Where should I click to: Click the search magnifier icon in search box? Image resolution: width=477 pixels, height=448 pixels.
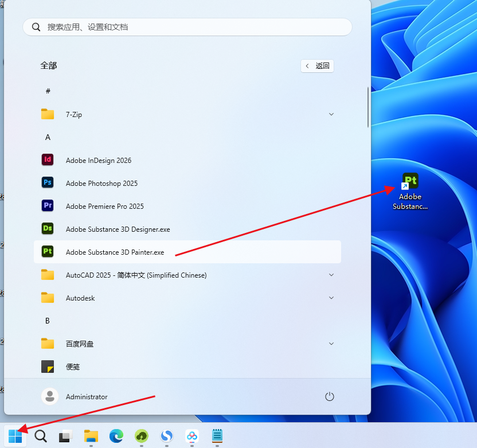click(36, 27)
